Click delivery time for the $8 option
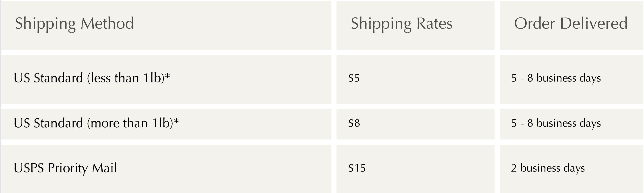Viewport: 644px width, 193px height. [556, 123]
